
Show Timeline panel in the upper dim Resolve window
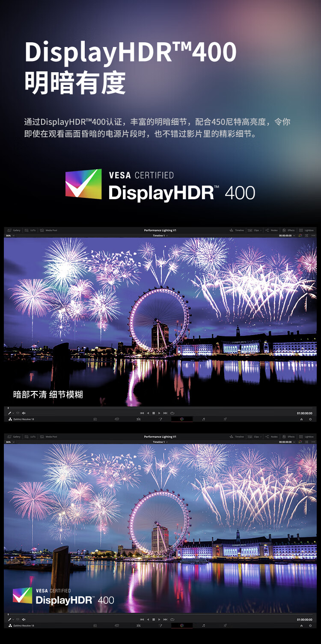(237, 230)
